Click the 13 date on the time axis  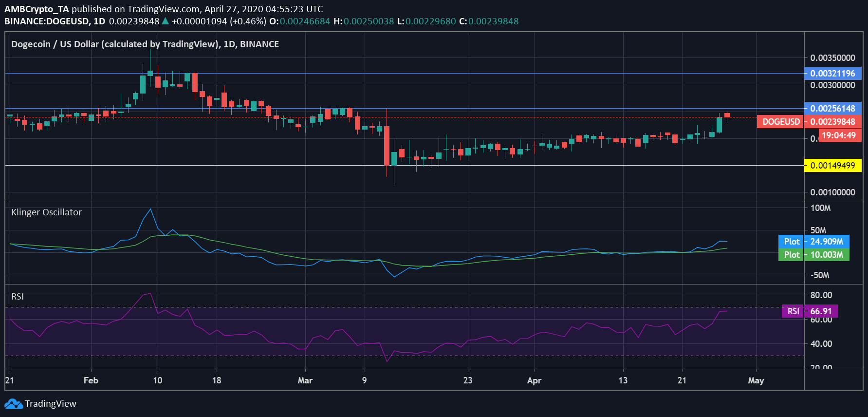pos(623,380)
